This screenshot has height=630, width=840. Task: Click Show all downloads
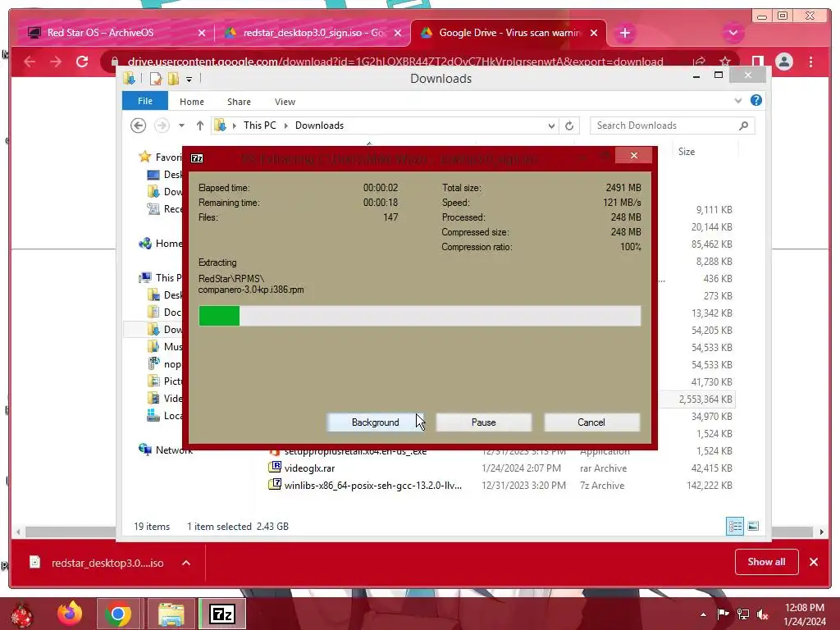767,561
